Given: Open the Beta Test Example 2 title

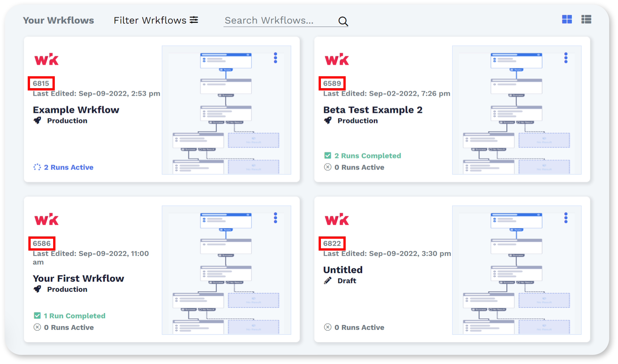Looking at the screenshot, I should pyautogui.click(x=373, y=110).
